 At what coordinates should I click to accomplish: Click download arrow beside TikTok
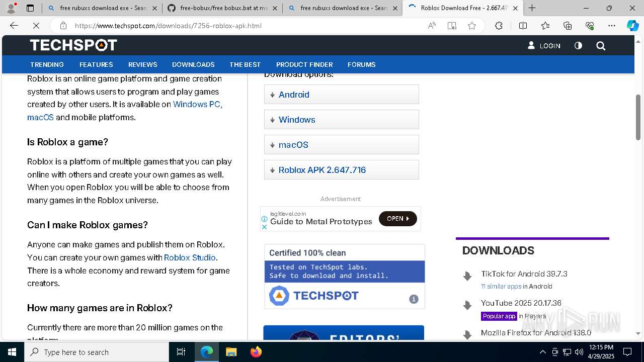[x=467, y=276]
